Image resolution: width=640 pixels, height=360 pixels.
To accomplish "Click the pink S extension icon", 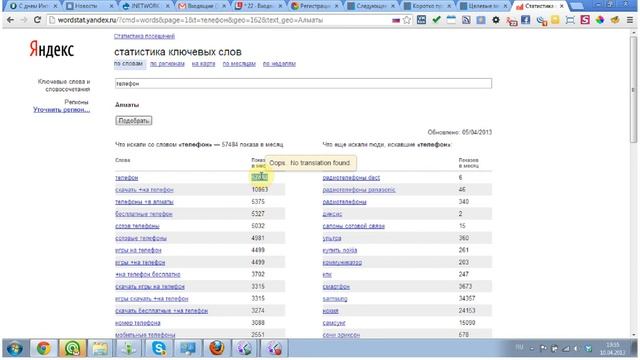I will (x=585, y=20).
